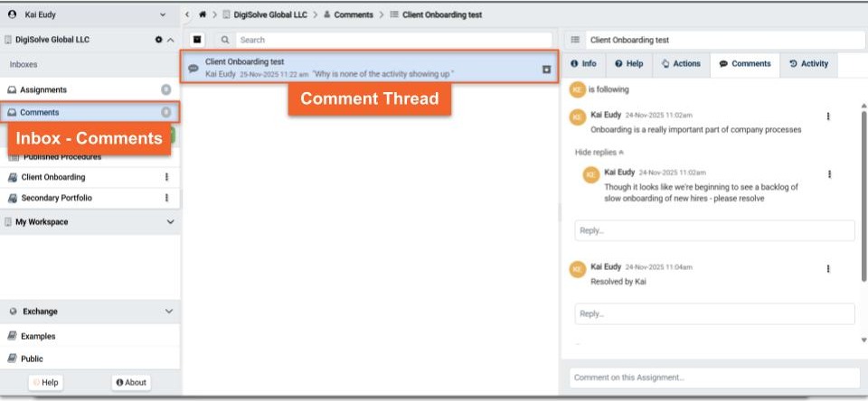Switch to the Activity tab

pos(808,63)
